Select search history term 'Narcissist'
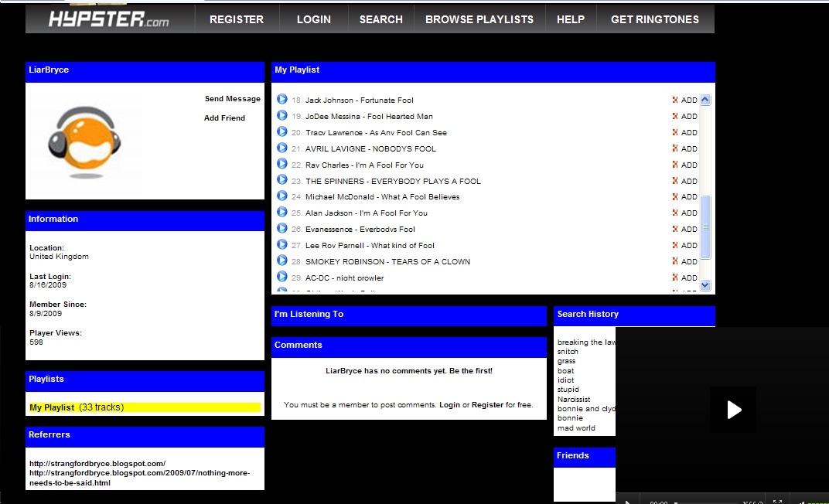This screenshot has width=829, height=504. click(574, 400)
